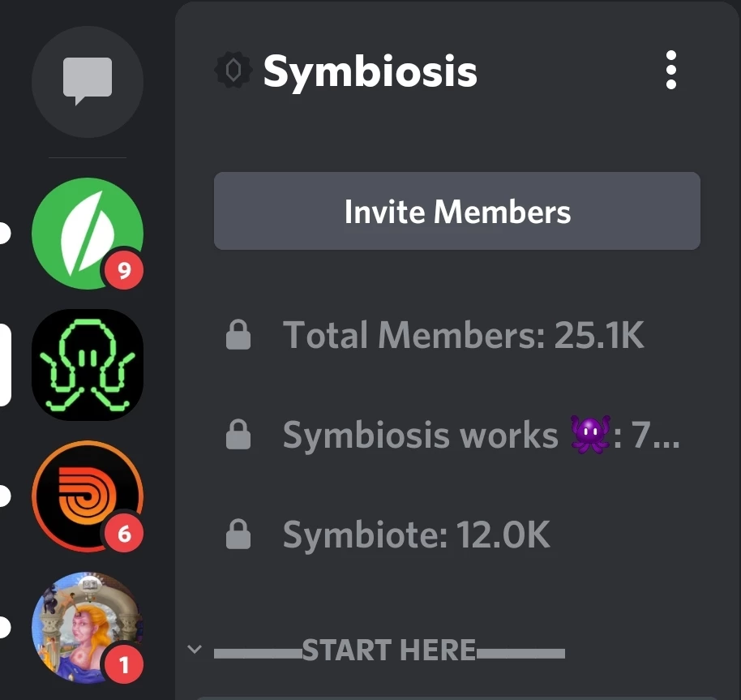Click the server badge beside Symbiosis

pyautogui.click(x=233, y=70)
